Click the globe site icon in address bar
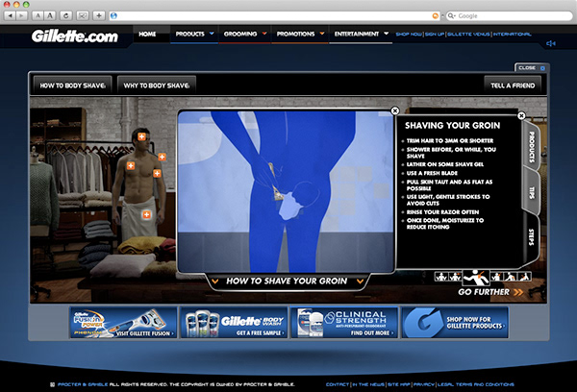This screenshot has width=577, height=392. [x=113, y=15]
